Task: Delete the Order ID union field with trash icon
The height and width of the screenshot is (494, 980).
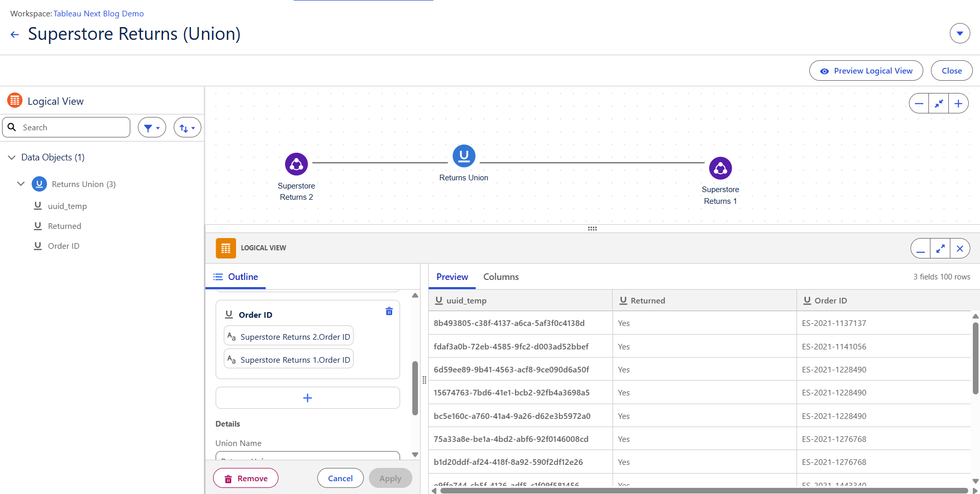Action: 389,311
